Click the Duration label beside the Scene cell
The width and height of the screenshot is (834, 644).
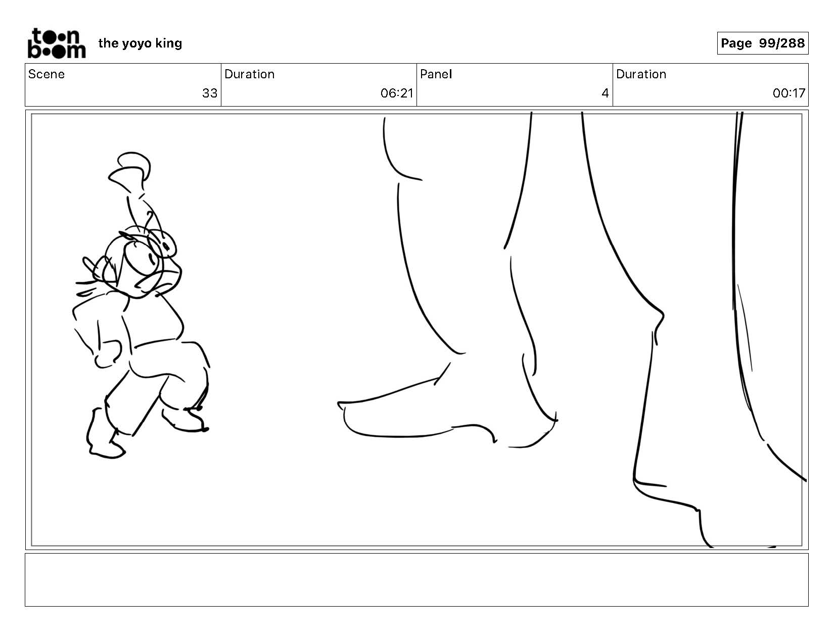click(249, 74)
